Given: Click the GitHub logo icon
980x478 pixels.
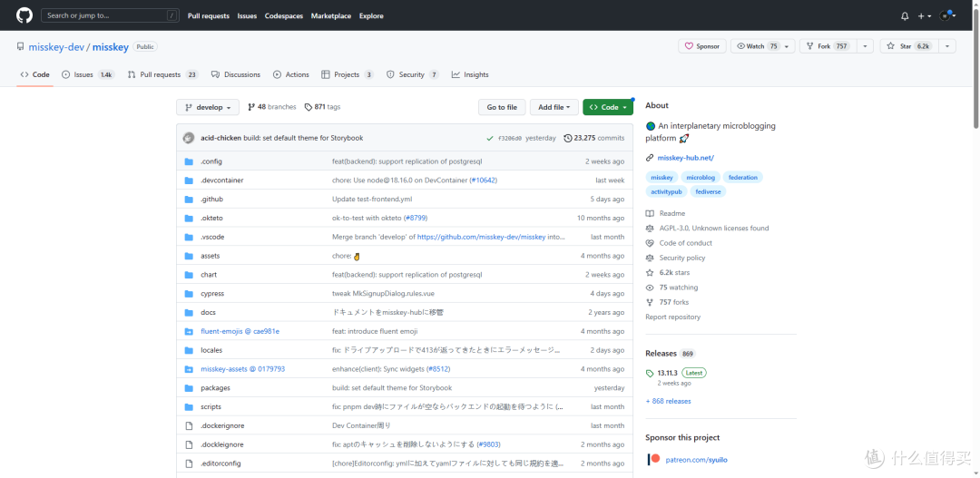Looking at the screenshot, I should coord(24,15).
